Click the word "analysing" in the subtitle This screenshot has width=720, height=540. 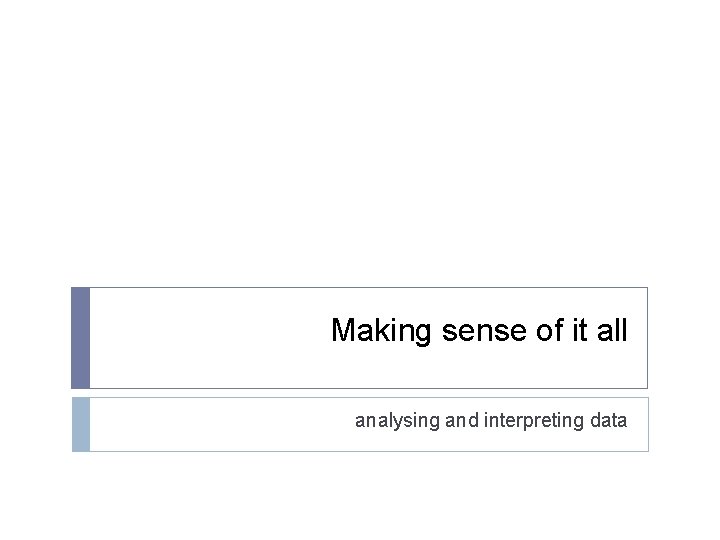(x=397, y=421)
